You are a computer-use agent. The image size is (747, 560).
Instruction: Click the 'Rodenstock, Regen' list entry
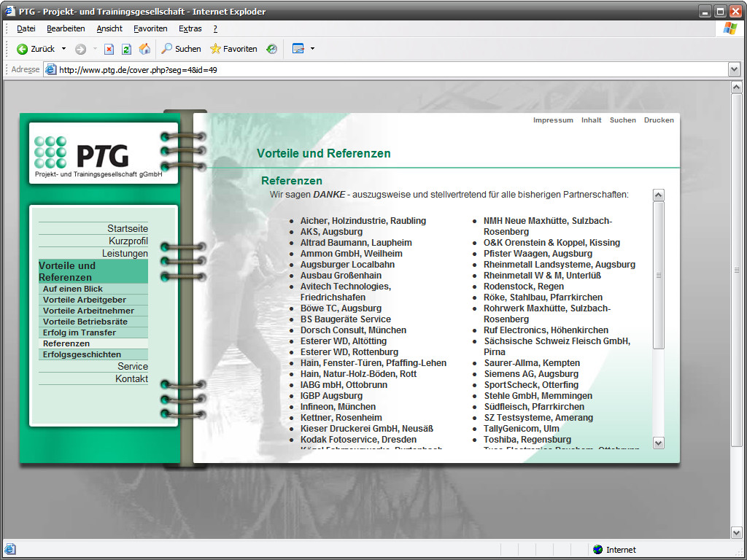[524, 286]
